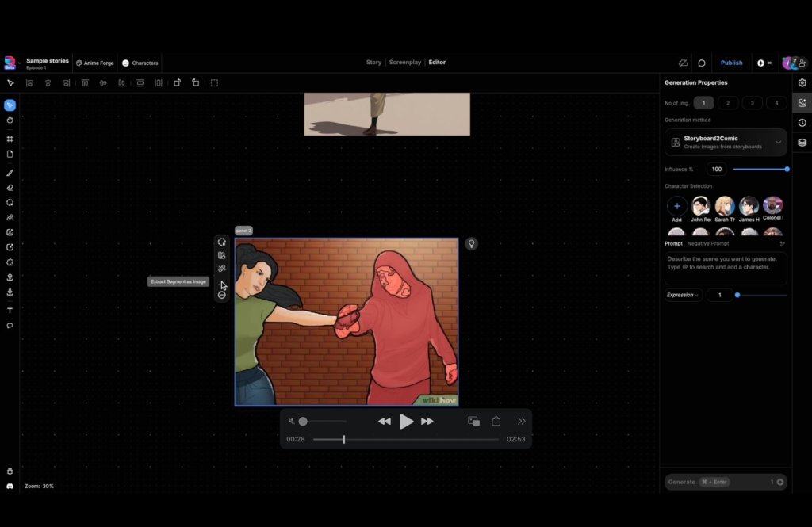
Task: Click the lightbulb icon beside the panel
Action: tap(471, 244)
